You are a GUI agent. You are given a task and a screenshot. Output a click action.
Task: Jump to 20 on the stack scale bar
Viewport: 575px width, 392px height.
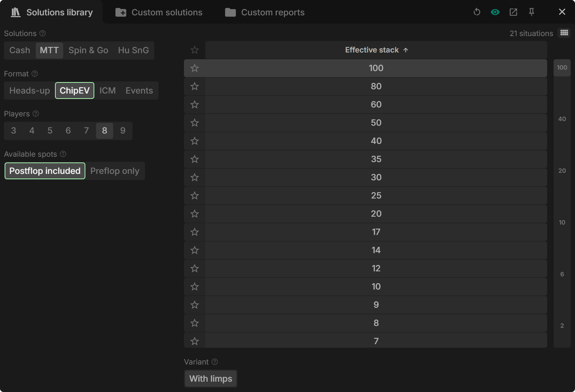coord(562,171)
